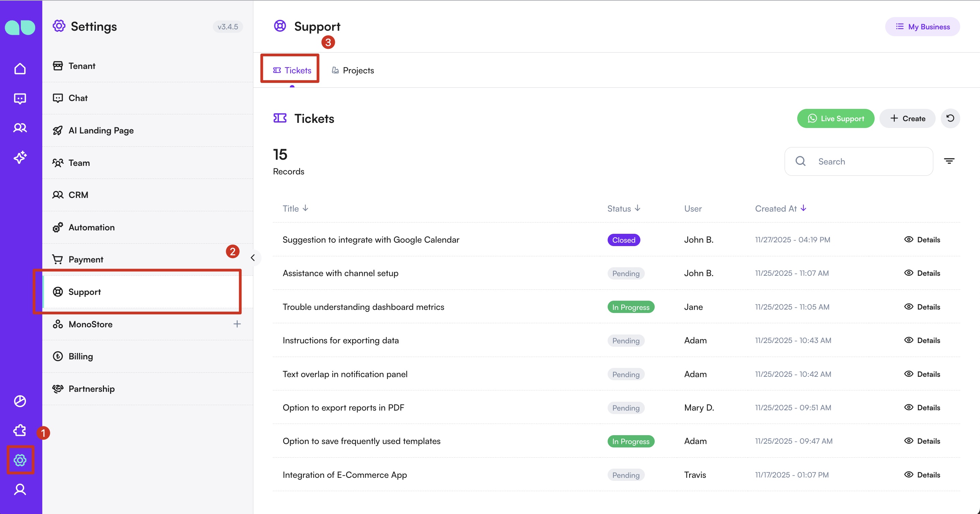View details of Integration of E-Commerce App
This screenshot has width=980, height=514.
[922, 475]
